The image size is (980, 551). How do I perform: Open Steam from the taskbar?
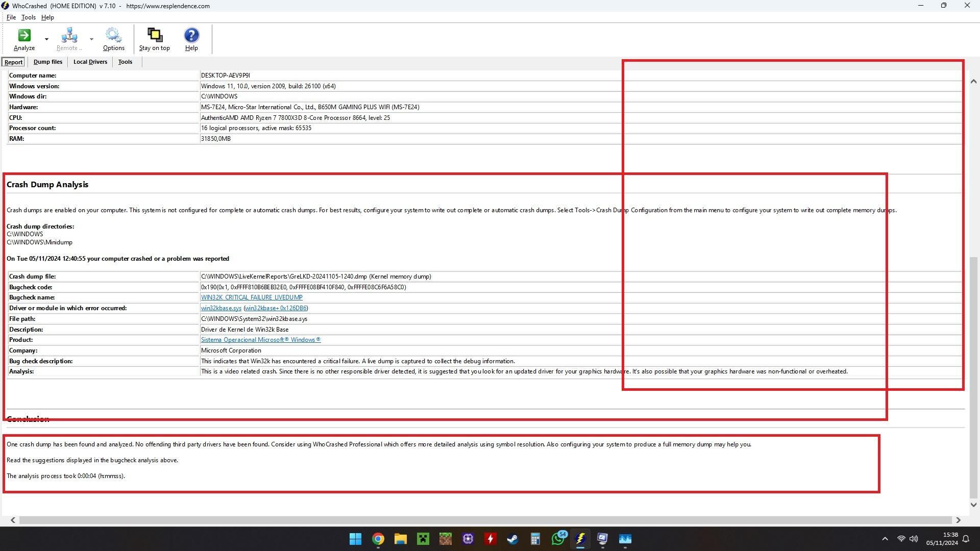pos(512,539)
